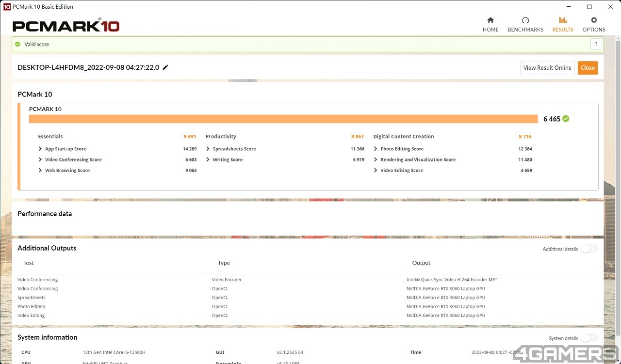Image resolution: width=621 pixels, height=364 pixels.
Task: Click the green valid score checkmark
Action: (18, 44)
